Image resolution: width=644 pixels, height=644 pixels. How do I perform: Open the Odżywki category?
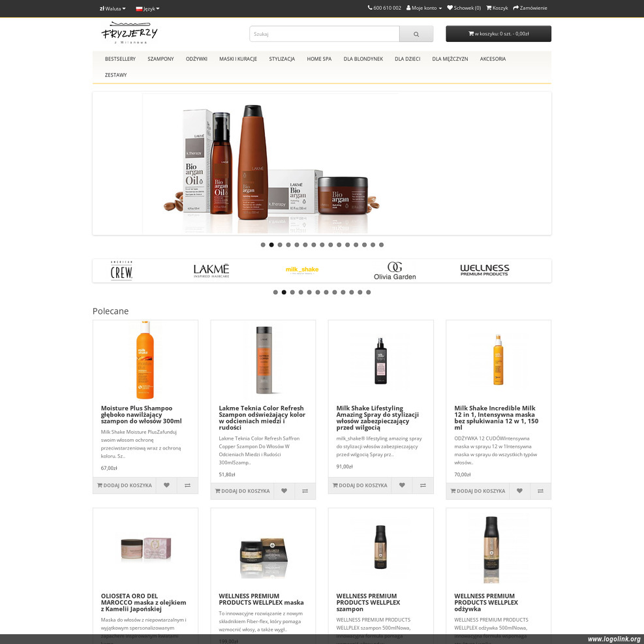[x=196, y=59]
